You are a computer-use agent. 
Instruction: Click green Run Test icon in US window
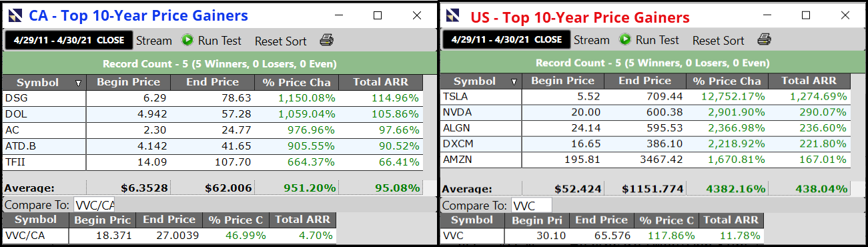(624, 39)
